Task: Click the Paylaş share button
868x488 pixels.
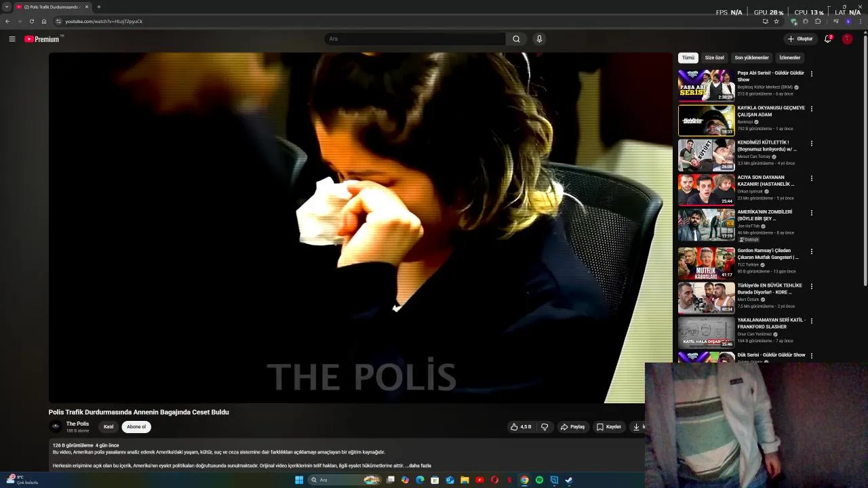Action: coord(572,427)
